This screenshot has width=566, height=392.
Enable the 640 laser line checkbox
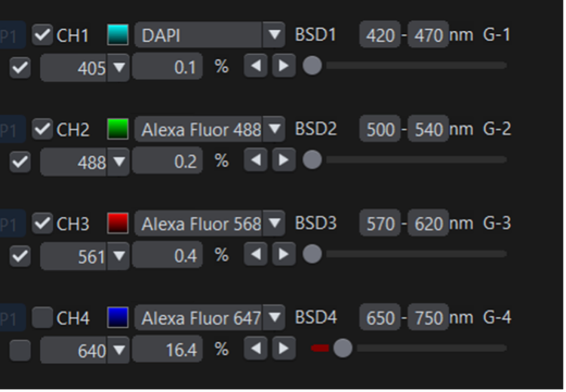click(20, 350)
